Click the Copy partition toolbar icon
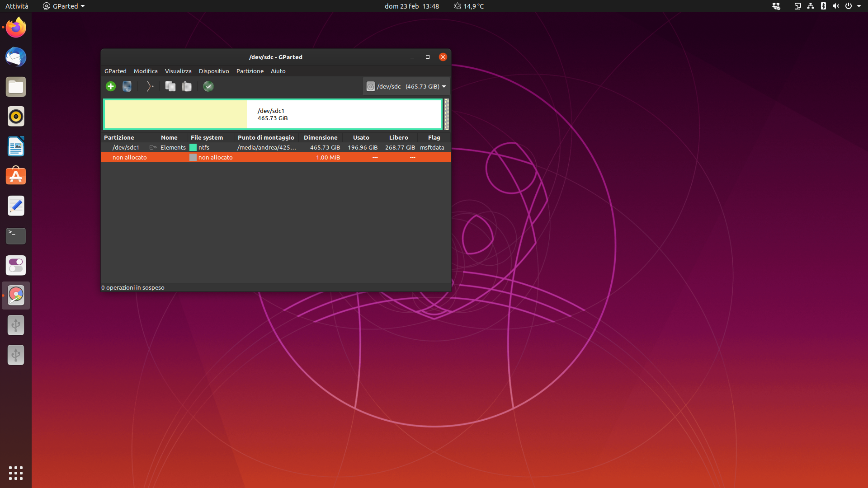The height and width of the screenshot is (488, 868). coord(170,86)
